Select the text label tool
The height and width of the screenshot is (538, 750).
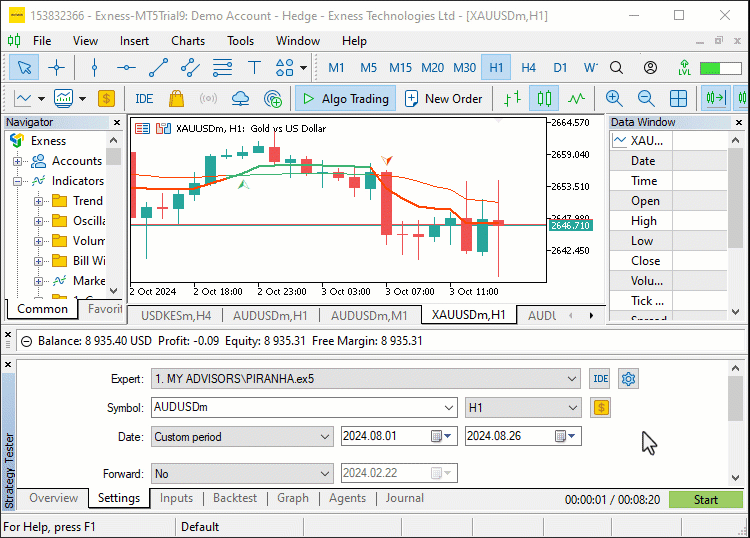pos(254,67)
